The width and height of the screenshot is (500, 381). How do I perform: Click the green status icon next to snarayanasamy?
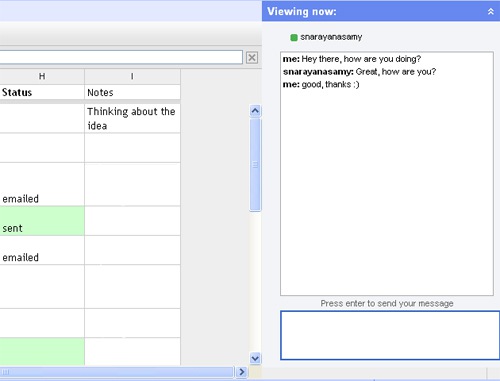coord(294,37)
